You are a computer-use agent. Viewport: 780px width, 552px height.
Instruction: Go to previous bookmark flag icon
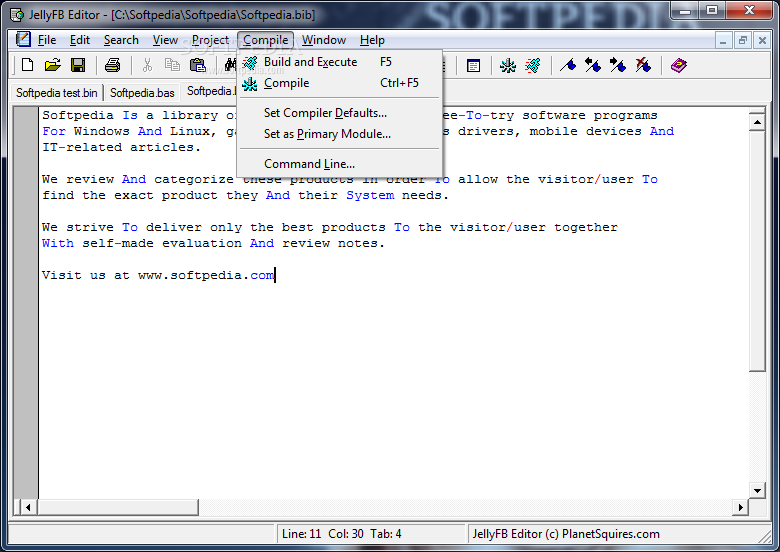[x=593, y=65]
